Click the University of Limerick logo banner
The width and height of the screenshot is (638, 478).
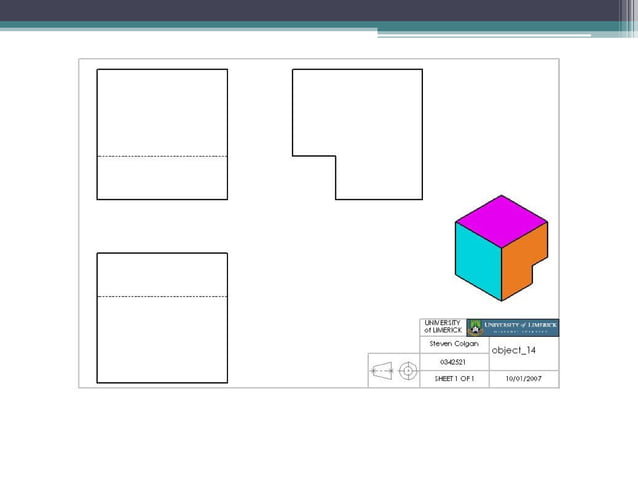click(513, 327)
